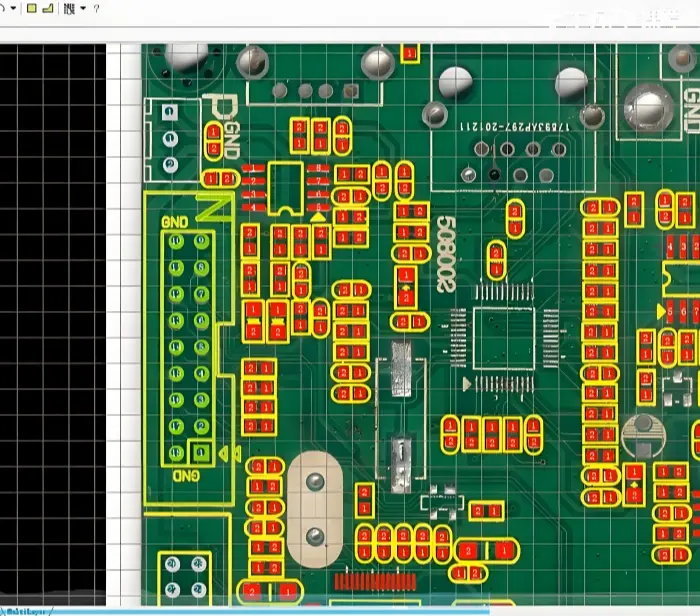Select the vertical 200802 text on board
Screen dimensions: 700x616
446,256
